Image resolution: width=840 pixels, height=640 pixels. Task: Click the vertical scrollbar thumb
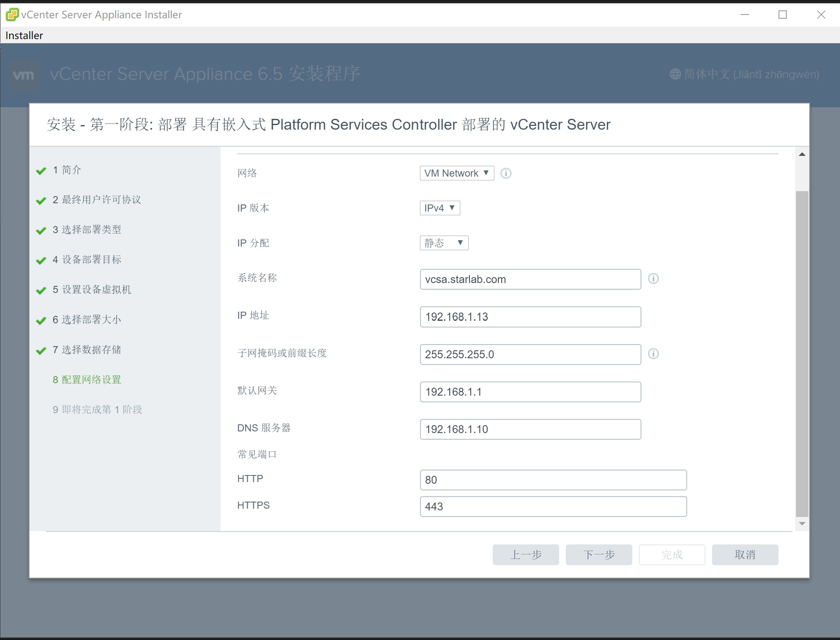coord(802,354)
